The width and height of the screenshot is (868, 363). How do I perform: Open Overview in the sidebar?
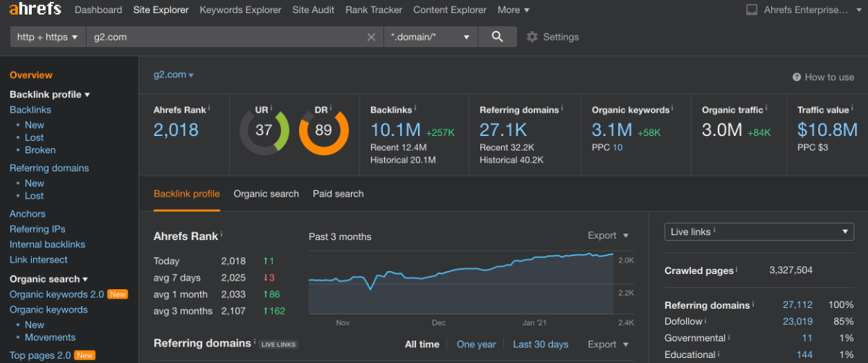coord(31,75)
